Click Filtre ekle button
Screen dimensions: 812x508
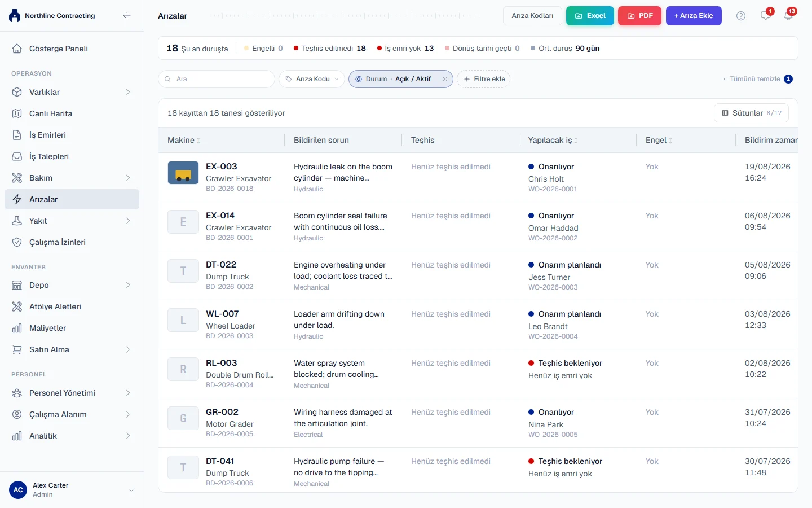point(484,79)
